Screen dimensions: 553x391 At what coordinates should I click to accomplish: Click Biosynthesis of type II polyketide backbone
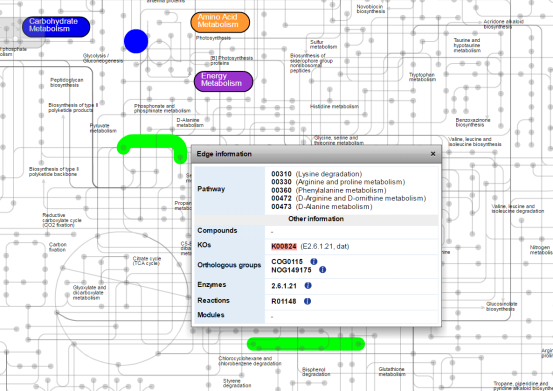coord(54,172)
